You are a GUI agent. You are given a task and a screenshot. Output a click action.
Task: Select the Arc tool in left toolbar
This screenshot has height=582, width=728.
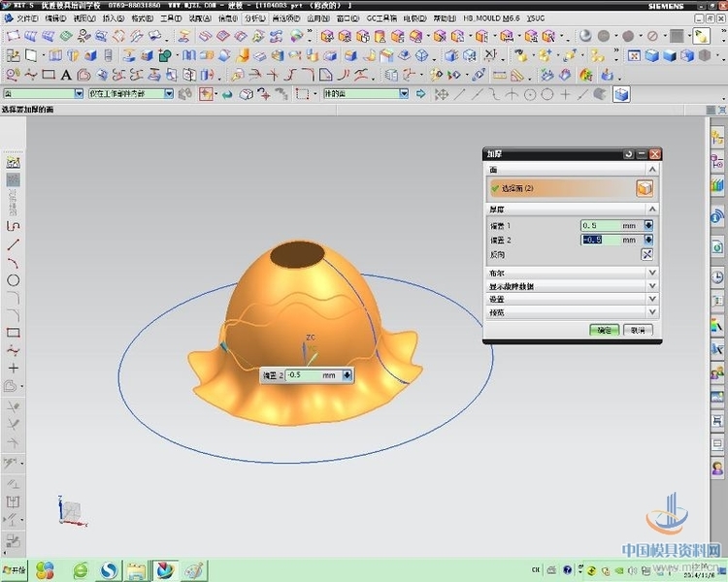click(x=14, y=262)
